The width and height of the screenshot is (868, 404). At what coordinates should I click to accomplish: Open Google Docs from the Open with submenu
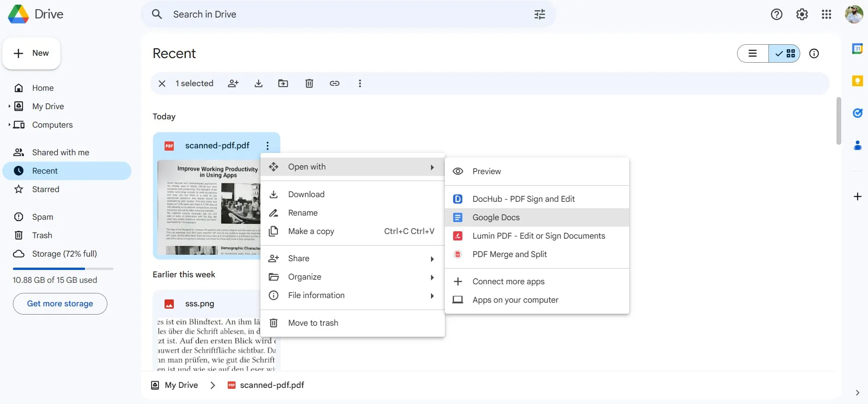coord(537,217)
